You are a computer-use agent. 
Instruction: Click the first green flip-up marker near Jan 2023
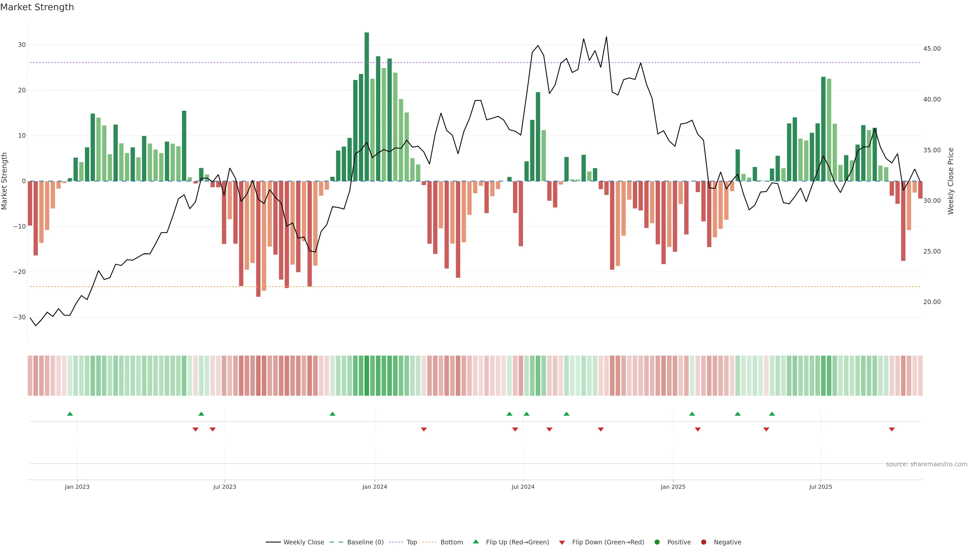point(70,414)
